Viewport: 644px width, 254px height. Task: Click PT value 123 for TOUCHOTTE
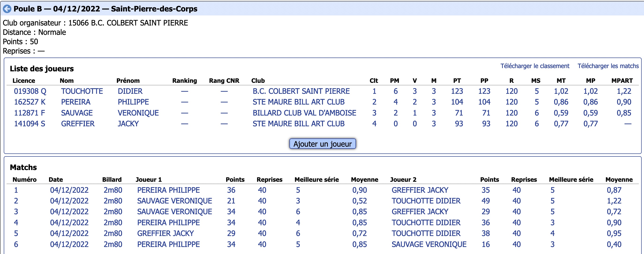457,91
